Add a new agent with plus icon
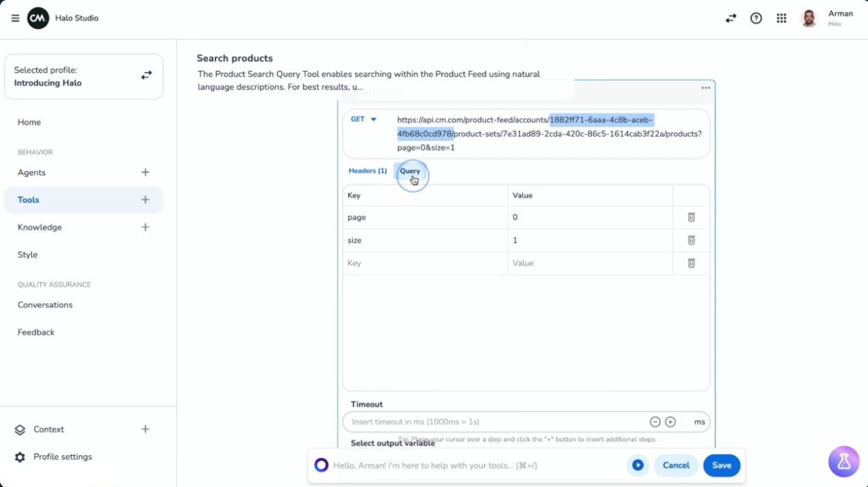Image resolution: width=868 pixels, height=487 pixels. point(145,173)
